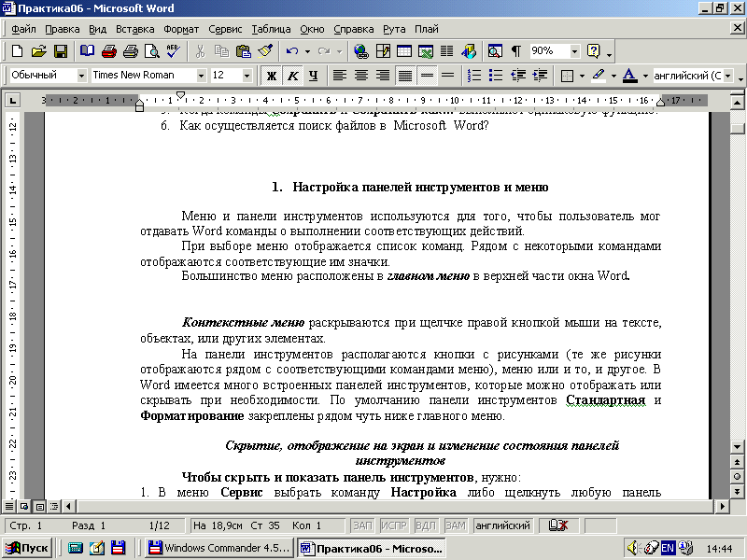Toggle bold formatting (Ж)

coord(272,76)
